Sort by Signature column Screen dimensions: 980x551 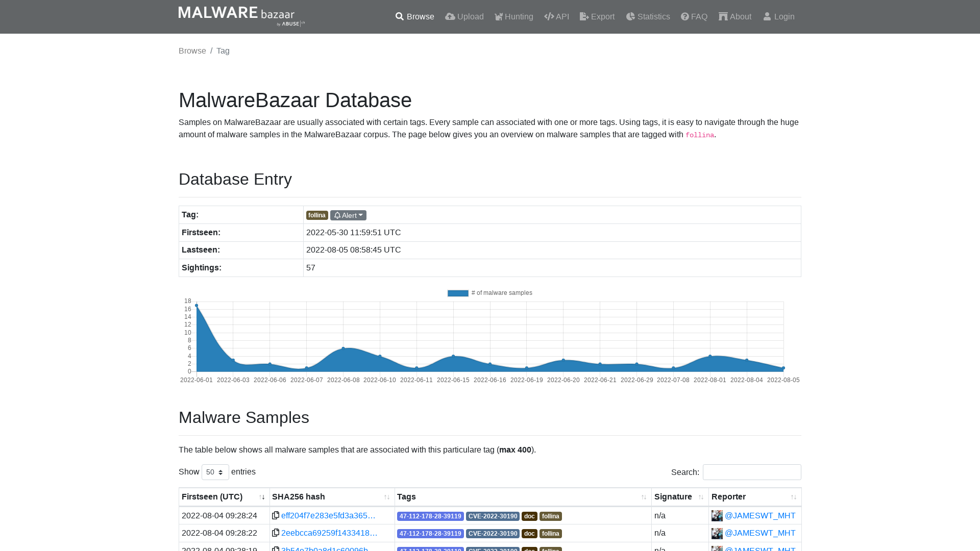coord(680,497)
